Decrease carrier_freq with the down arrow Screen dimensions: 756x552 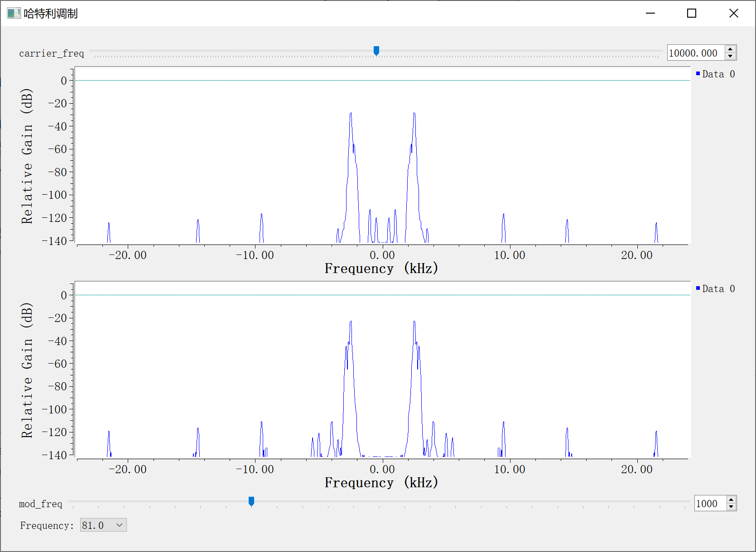point(730,56)
